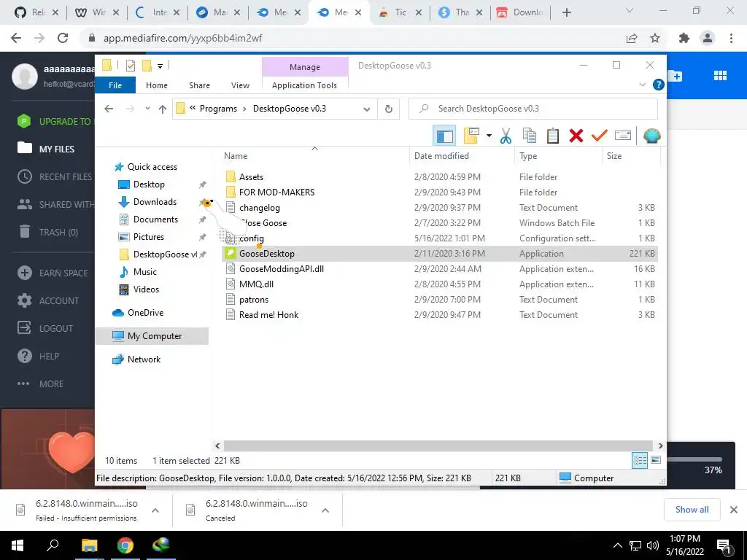The image size is (747, 560).
Task: Switch to details view button in status bar
Action: point(640,461)
